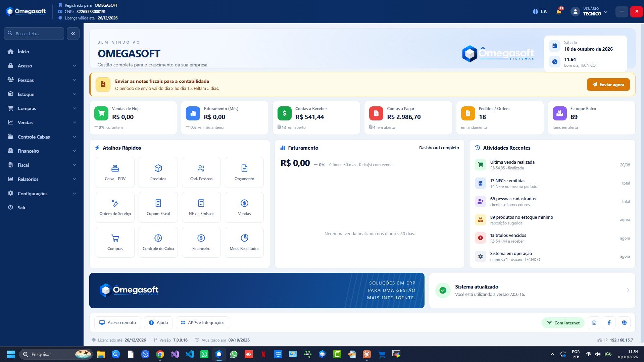Click the Enviar agora button
Viewport: 644px width, 362px height.
click(608, 85)
